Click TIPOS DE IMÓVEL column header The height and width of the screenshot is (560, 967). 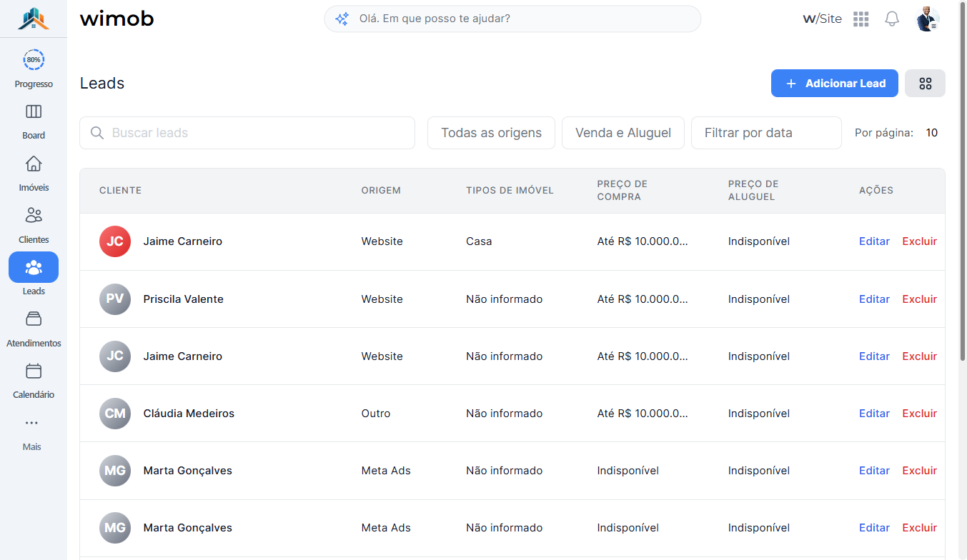(510, 190)
